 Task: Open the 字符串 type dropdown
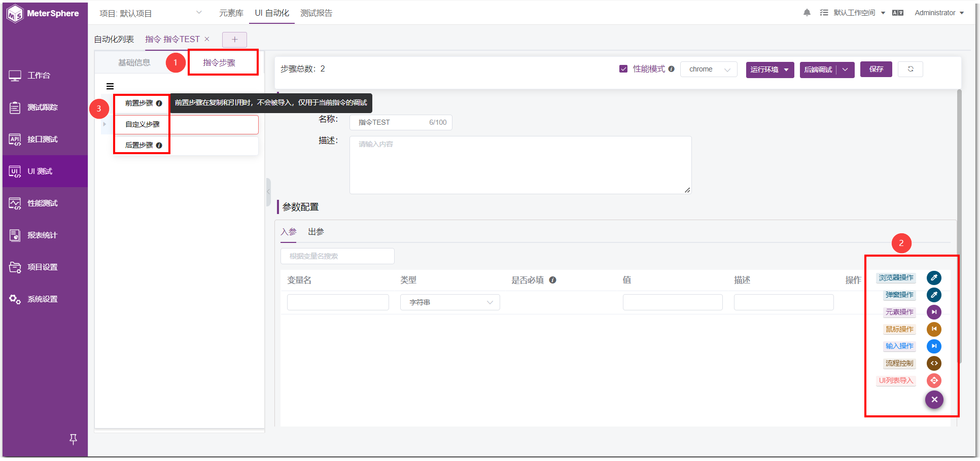tap(450, 303)
